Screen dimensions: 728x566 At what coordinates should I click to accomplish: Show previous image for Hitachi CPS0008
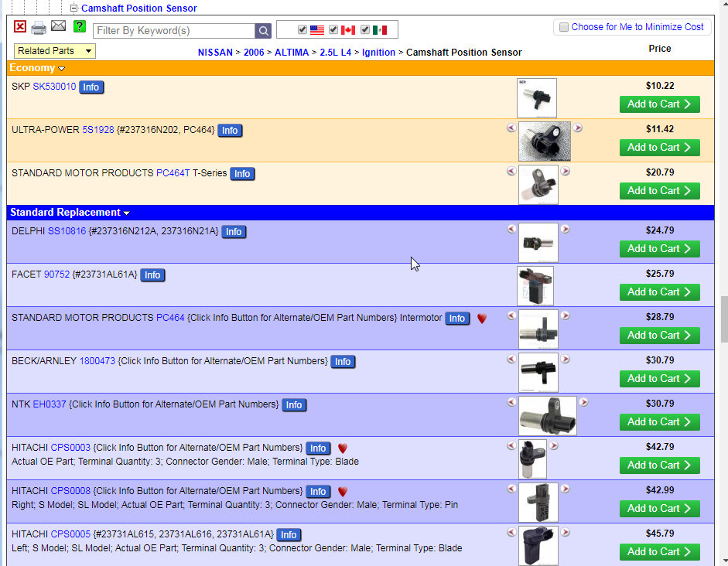[511, 489]
